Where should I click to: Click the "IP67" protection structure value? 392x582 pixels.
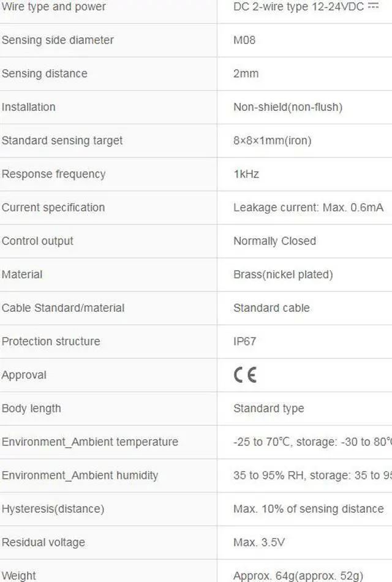pos(244,341)
